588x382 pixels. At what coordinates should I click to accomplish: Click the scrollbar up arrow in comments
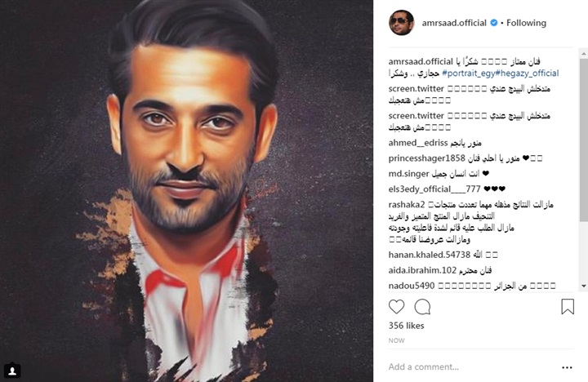pyautogui.click(x=583, y=54)
